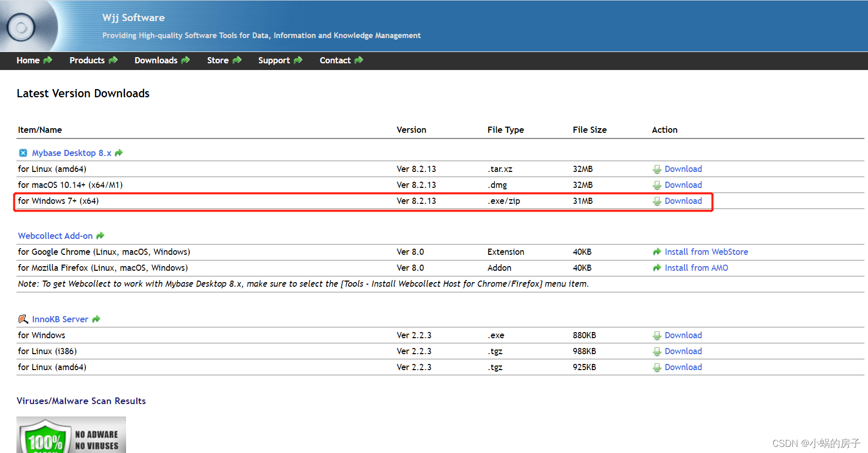Click green arrow after Mybase Desktop 8.x
868x453 pixels.
coord(119,153)
